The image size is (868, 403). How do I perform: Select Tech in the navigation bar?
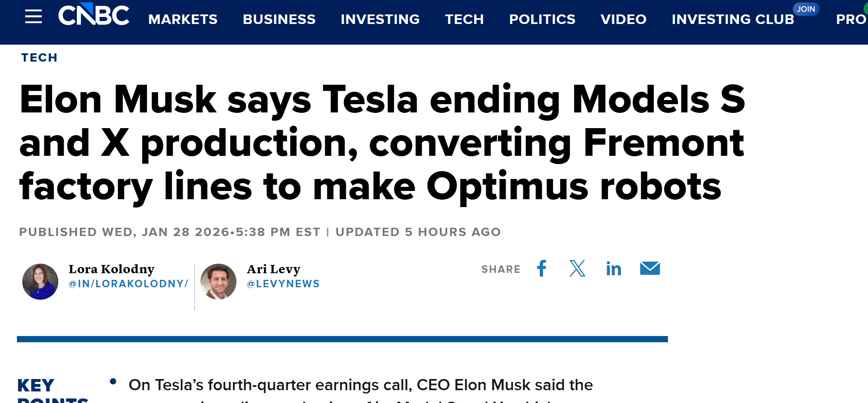click(464, 19)
